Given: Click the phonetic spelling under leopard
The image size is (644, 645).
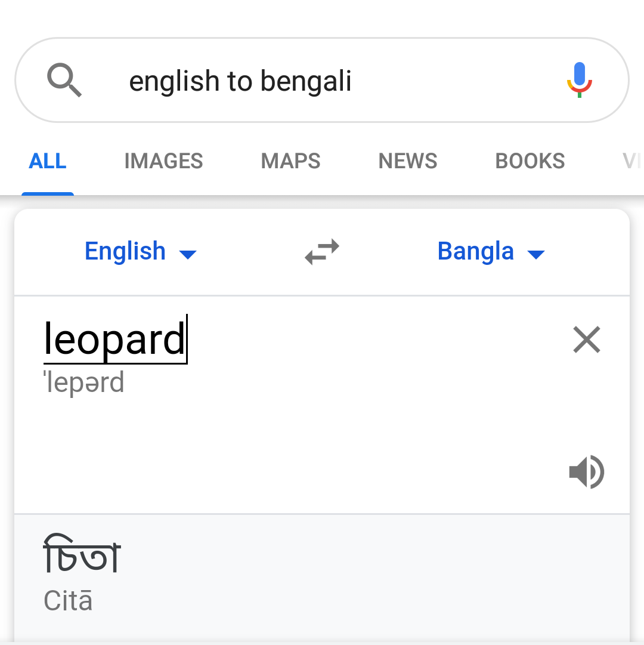Looking at the screenshot, I should click(83, 382).
